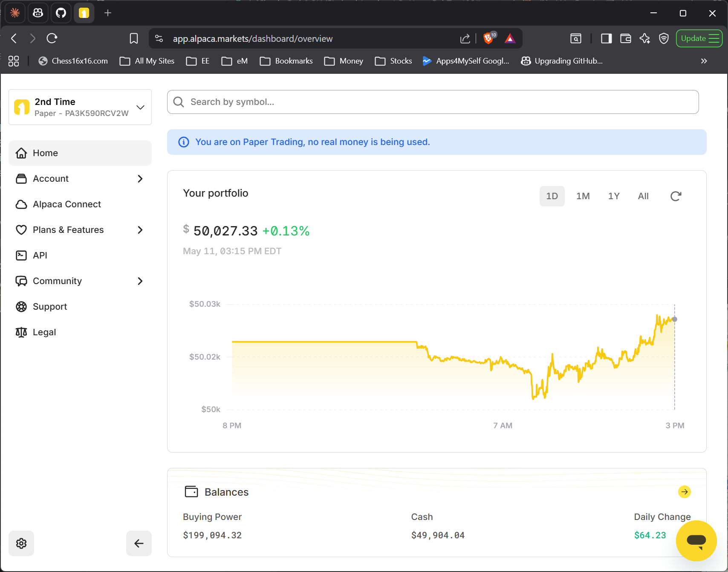Open the eM bookmark folder
The width and height of the screenshot is (728, 572).
(x=234, y=61)
